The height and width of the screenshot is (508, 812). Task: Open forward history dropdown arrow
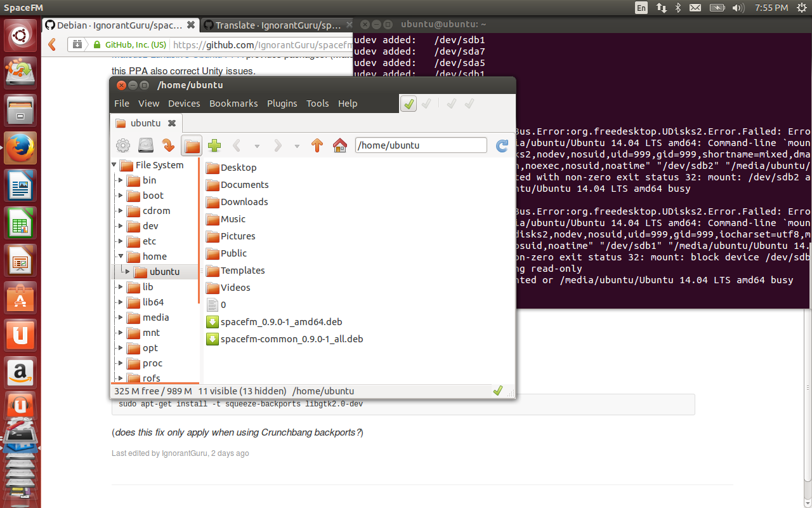click(x=297, y=146)
